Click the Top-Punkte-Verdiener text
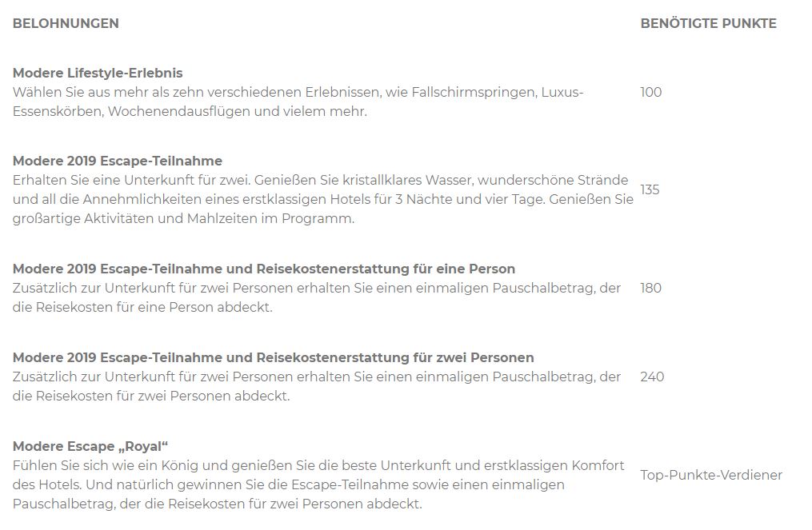 pyautogui.click(x=711, y=475)
